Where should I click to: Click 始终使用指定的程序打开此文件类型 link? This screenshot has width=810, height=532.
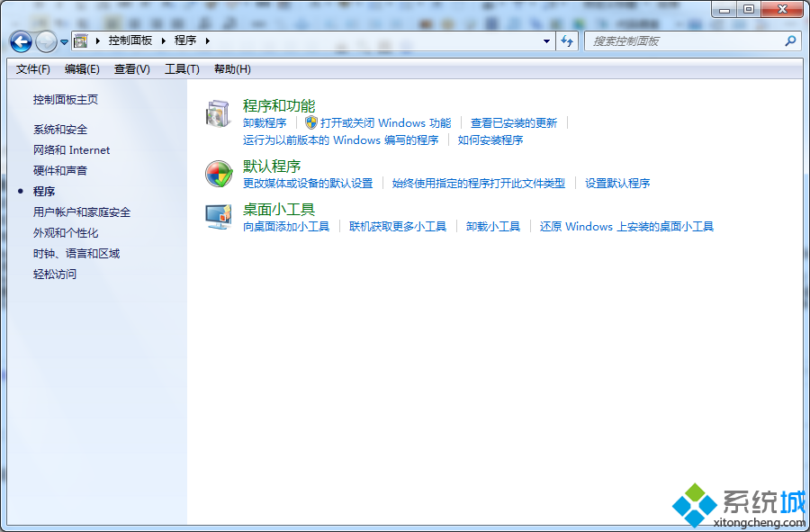coord(479,184)
